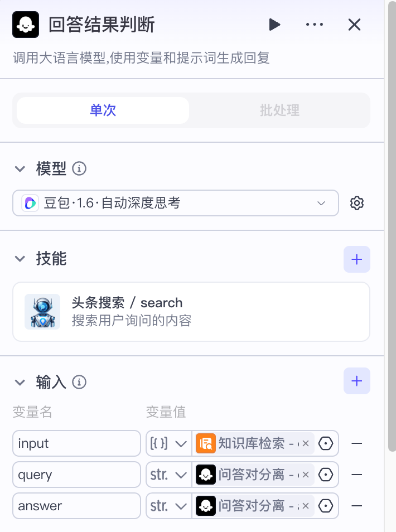Open type dropdown for query variable

tap(168, 475)
